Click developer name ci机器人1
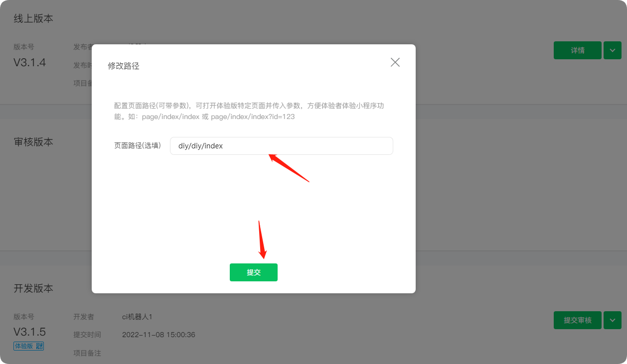Viewport: 627px width, 364px height. pyautogui.click(x=137, y=317)
